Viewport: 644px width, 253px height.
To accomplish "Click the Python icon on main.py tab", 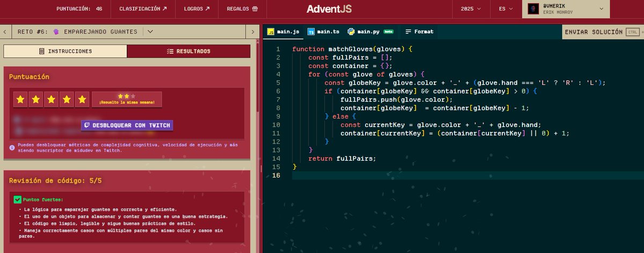I will pyautogui.click(x=351, y=32).
